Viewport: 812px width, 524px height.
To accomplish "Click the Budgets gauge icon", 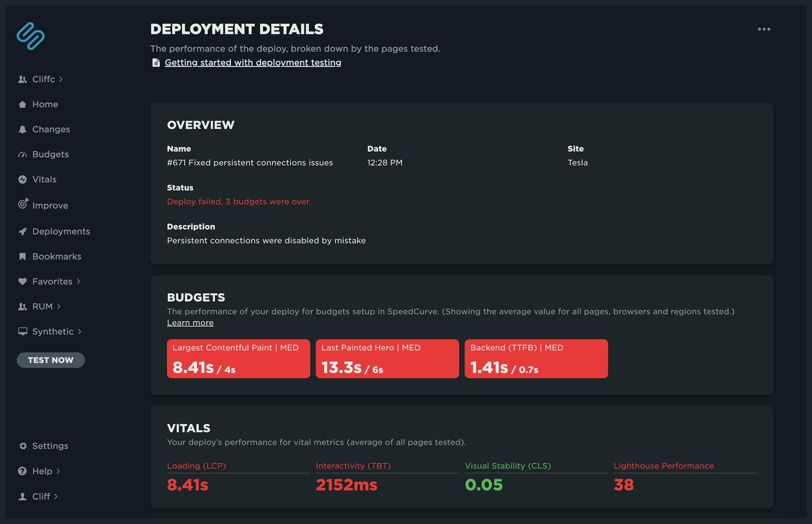I will click(x=22, y=155).
